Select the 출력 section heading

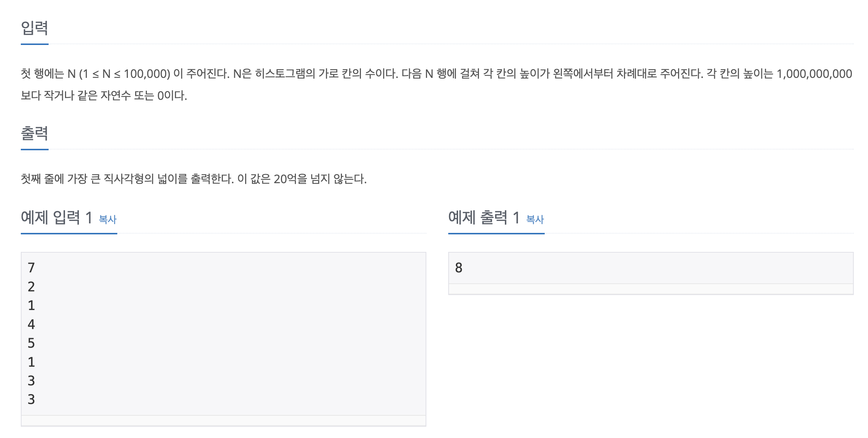point(35,133)
